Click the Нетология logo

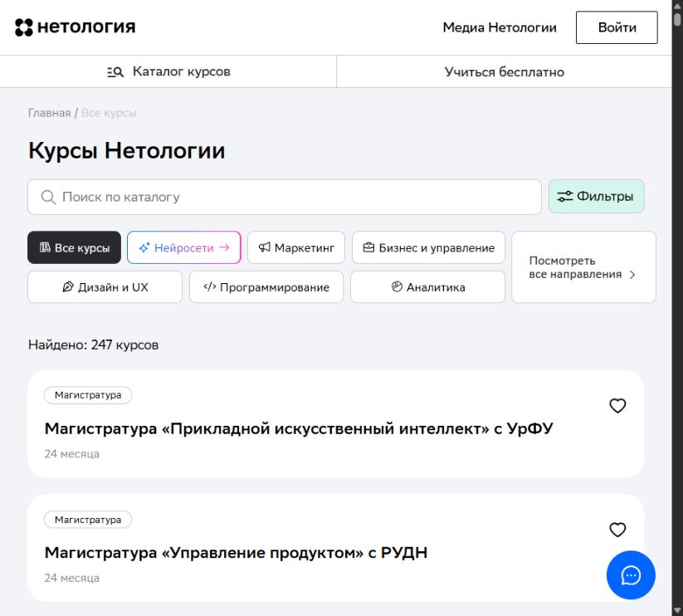coord(75,27)
